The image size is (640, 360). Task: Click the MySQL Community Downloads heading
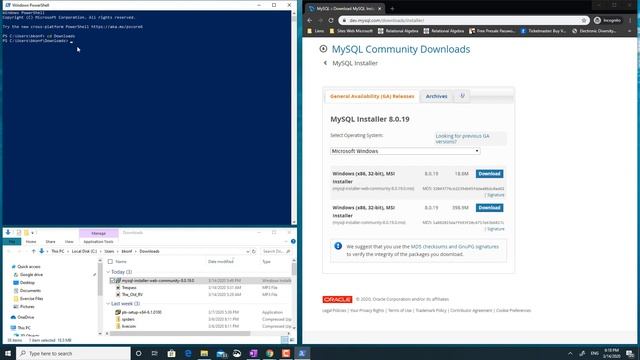pos(401,49)
